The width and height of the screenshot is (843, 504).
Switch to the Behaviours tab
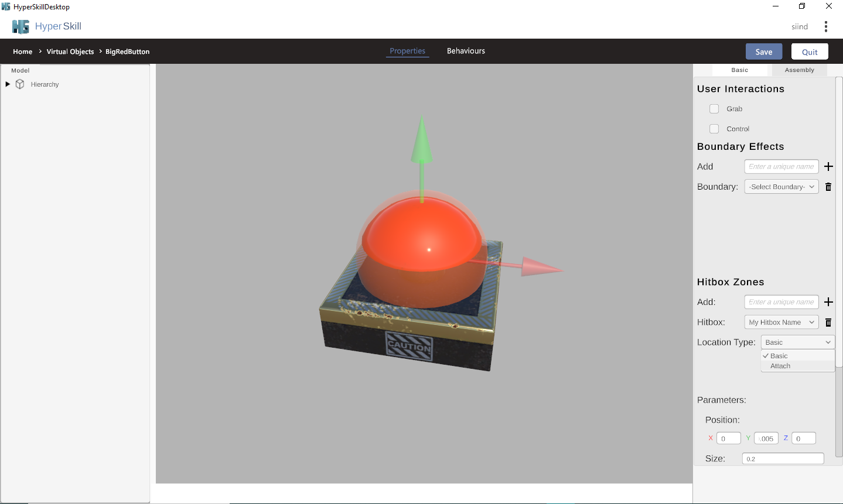[466, 51]
